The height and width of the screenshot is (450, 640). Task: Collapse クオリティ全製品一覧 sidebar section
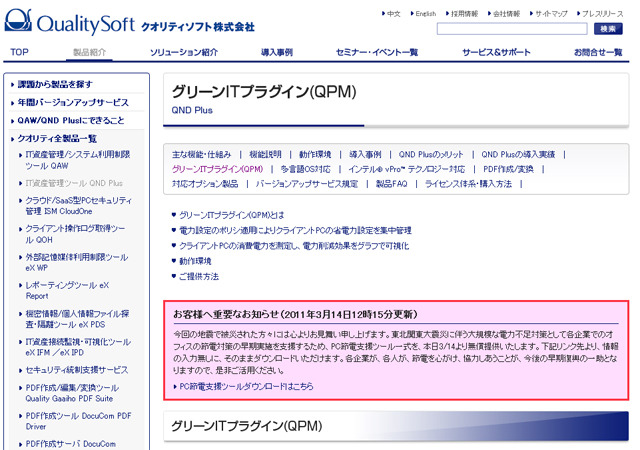click(x=58, y=138)
